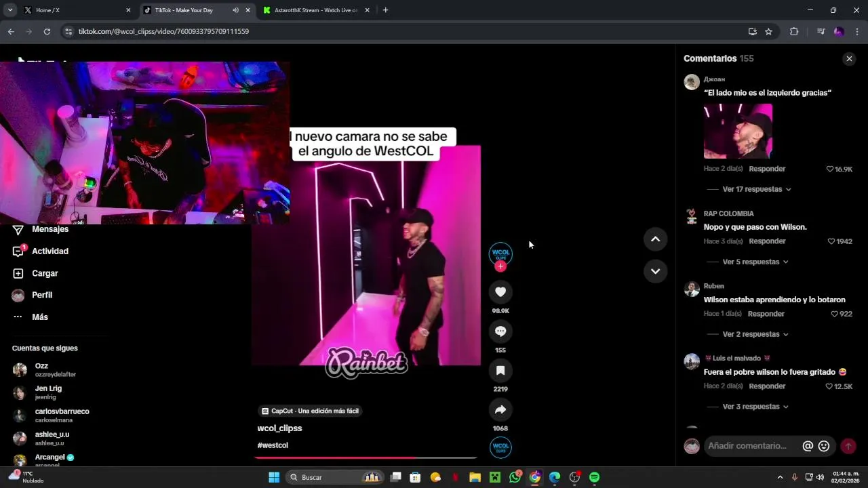Expand Ver 5 respuestas

pyautogui.click(x=755, y=262)
